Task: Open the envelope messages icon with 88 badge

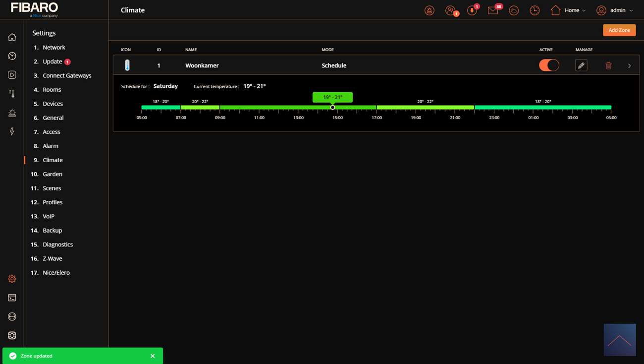Action: [x=493, y=10]
